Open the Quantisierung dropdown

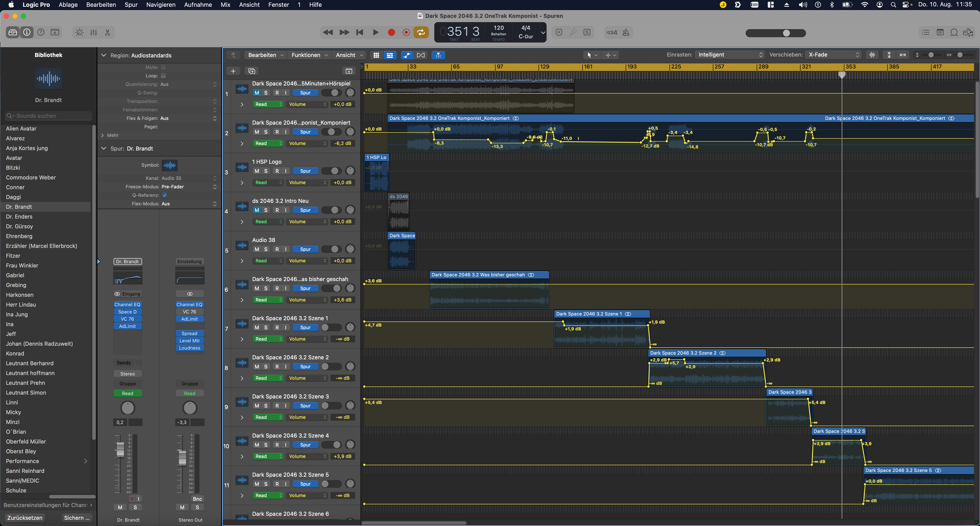tap(188, 84)
